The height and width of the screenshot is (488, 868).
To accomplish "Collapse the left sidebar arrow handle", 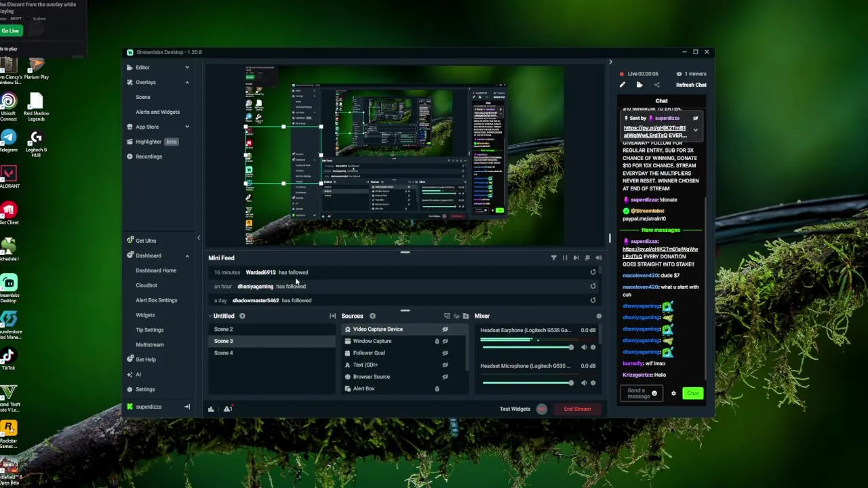I will click(199, 237).
